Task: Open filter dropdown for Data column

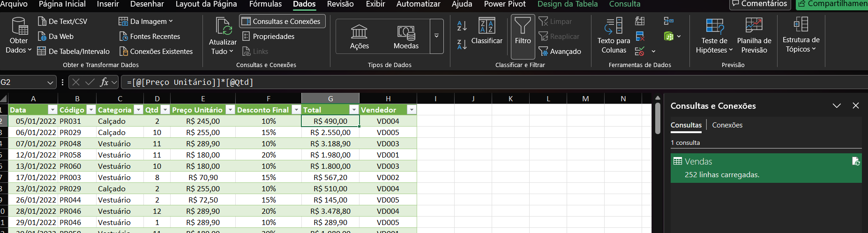Action: [x=52, y=110]
